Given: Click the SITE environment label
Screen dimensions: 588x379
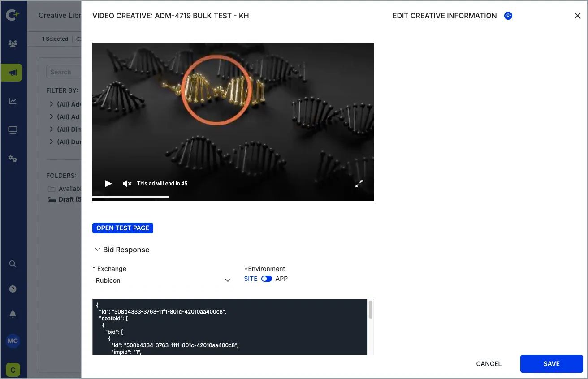Looking at the screenshot, I should tap(251, 279).
